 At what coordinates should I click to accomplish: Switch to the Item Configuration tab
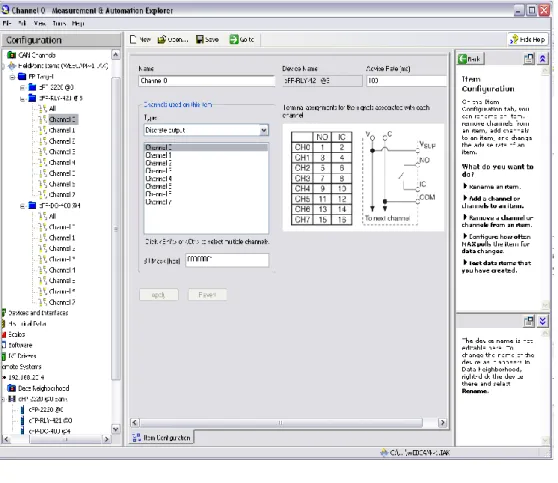click(162, 437)
